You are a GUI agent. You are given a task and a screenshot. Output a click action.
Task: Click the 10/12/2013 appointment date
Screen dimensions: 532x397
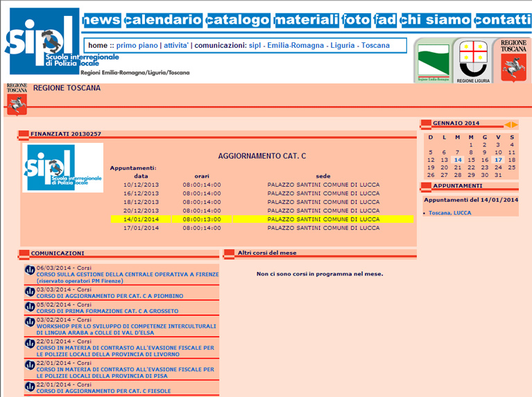(x=141, y=185)
